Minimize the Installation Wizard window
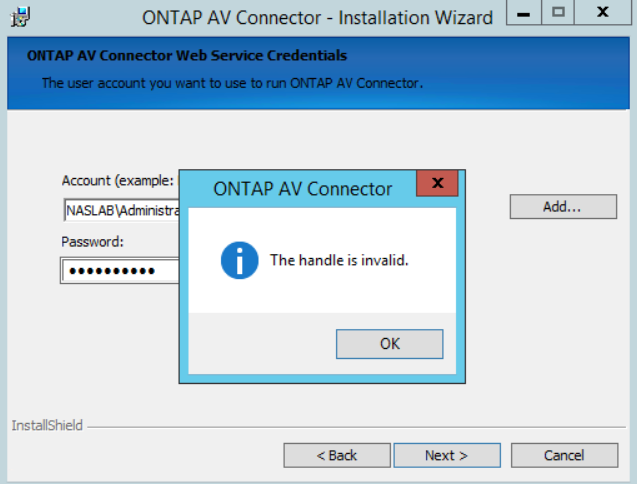This screenshot has width=637, height=484. click(523, 13)
